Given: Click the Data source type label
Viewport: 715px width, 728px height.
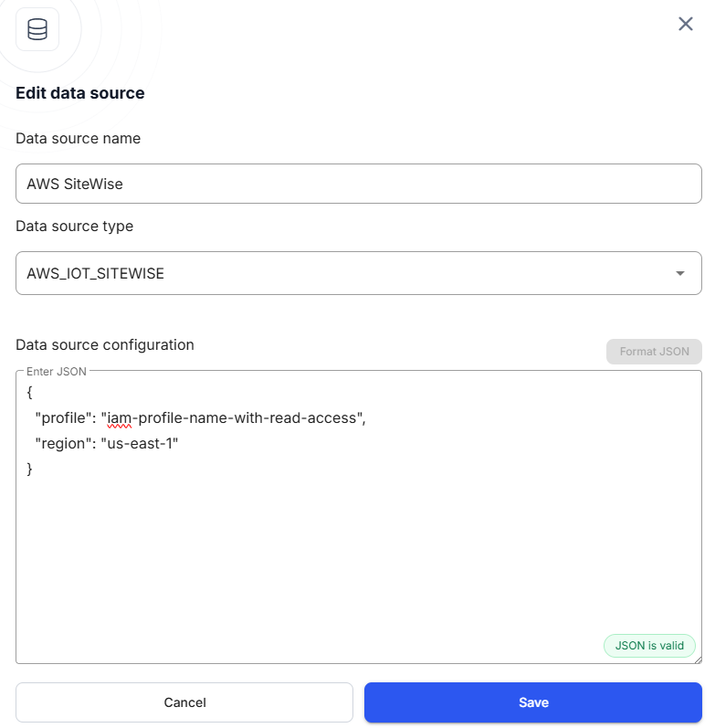Looking at the screenshot, I should (74, 226).
